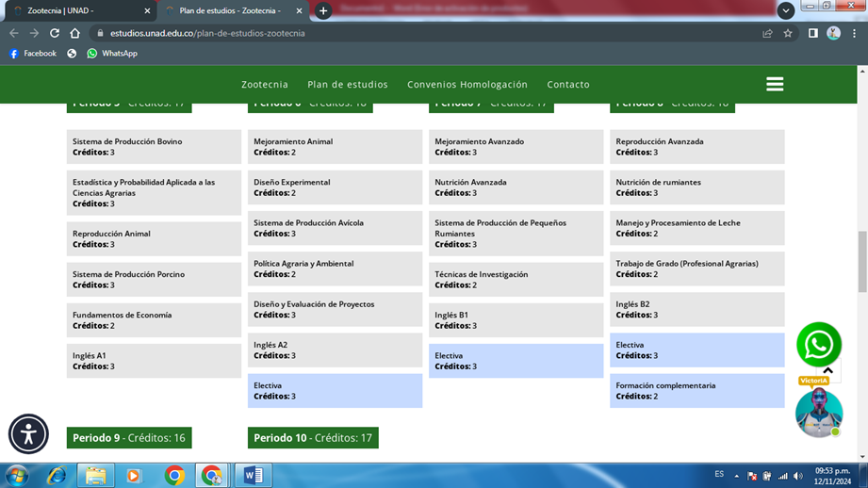
Task: Click the share page icon in address bar
Action: pyautogui.click(x=767, y=33)
